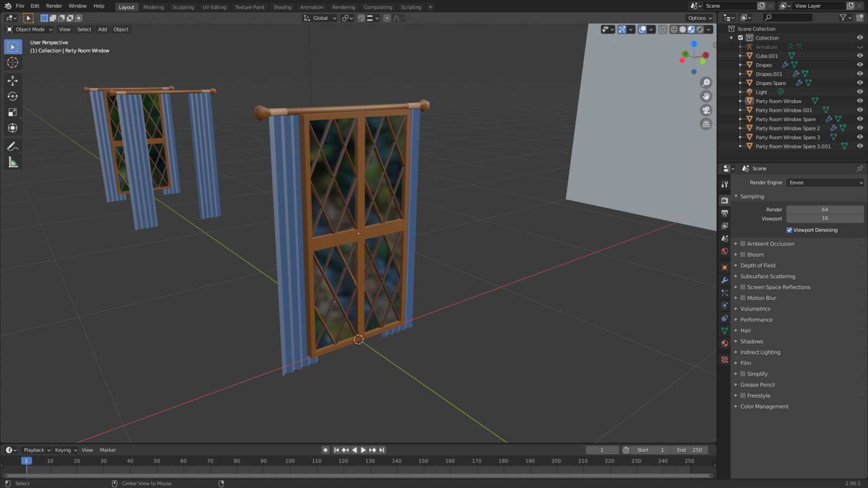This screenshot has height=488, width=868.
Task: Open the Modifier properties wrench icon
Action: click(725, 280)
